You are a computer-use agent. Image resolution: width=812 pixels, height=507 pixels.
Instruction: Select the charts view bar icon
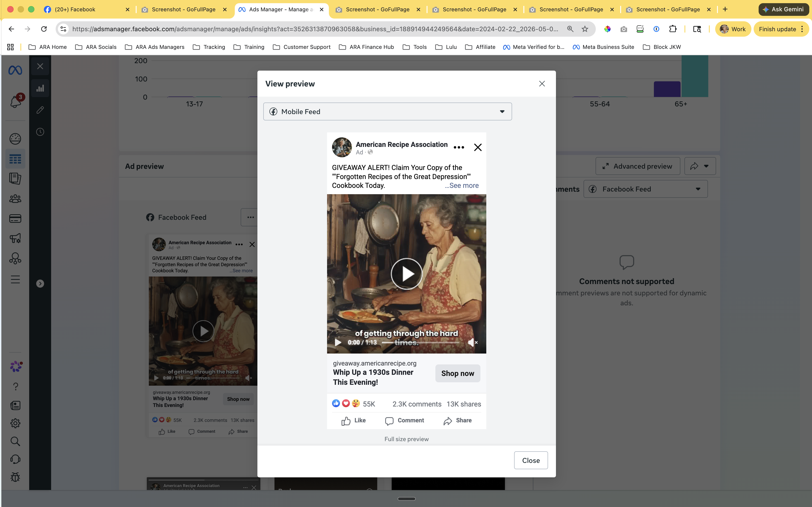(40, 88)
